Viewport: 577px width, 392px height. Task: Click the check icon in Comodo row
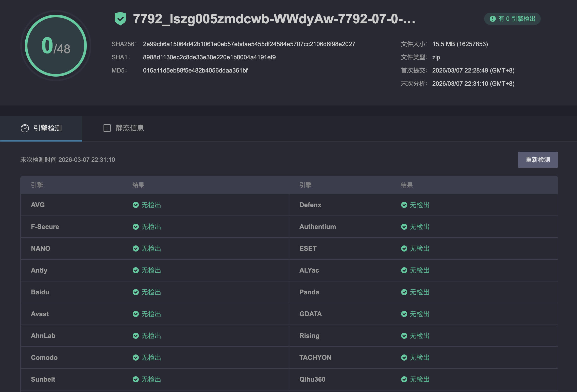tap(136, 358)
